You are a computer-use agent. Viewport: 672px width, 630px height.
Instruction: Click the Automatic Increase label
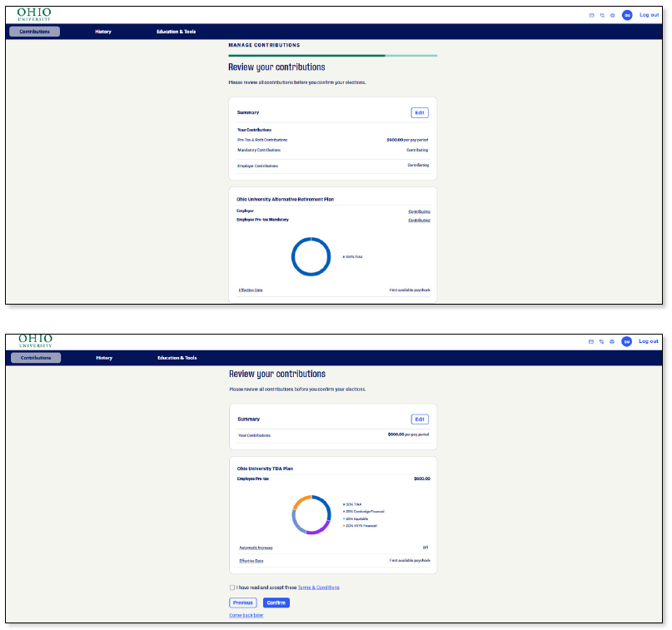click(x=256, y=548)
